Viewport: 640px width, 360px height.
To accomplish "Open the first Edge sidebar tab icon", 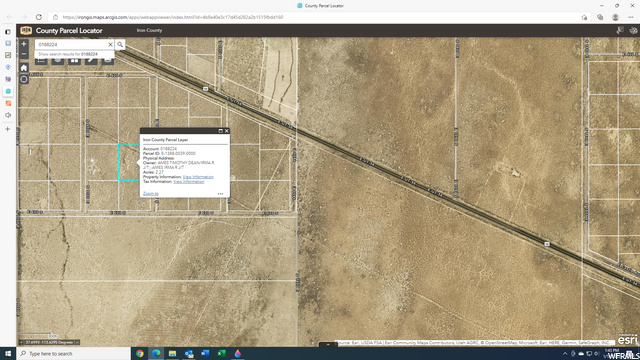I will pos(8,31).
